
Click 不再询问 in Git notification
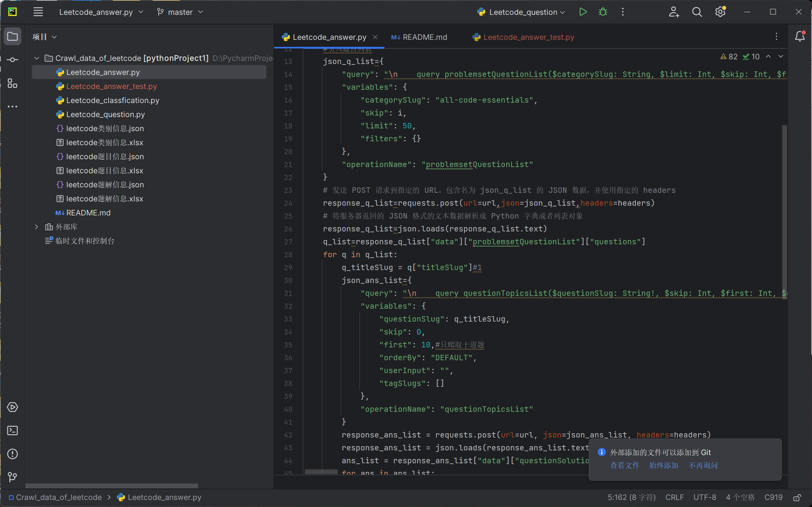703,466
